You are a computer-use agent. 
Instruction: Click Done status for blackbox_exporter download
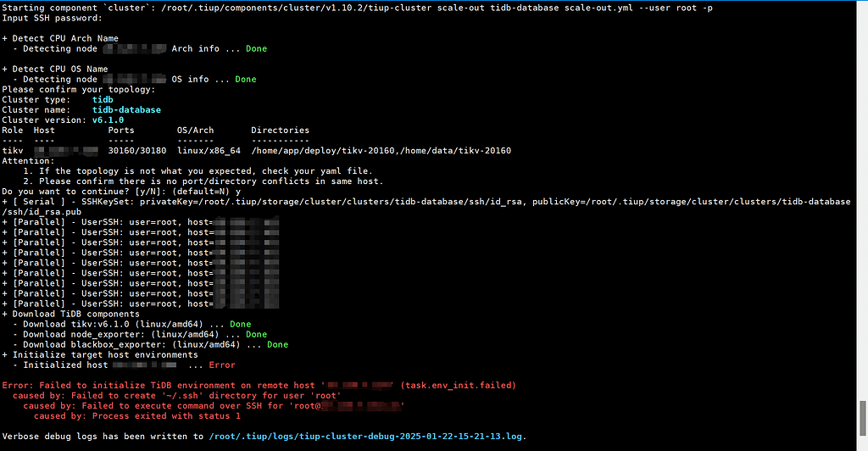(x=277, y=345)
